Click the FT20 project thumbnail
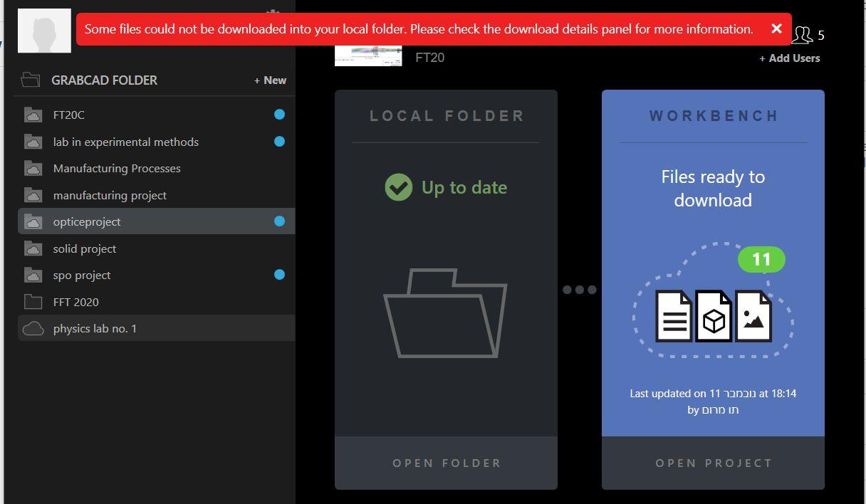 pos(368,56)
